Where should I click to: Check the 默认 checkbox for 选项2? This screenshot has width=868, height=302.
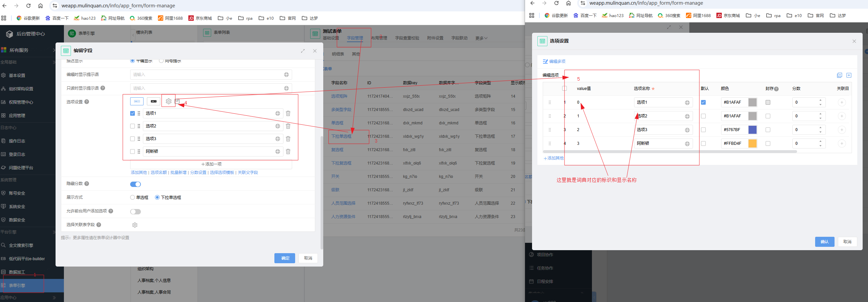[x=704, y=116]
